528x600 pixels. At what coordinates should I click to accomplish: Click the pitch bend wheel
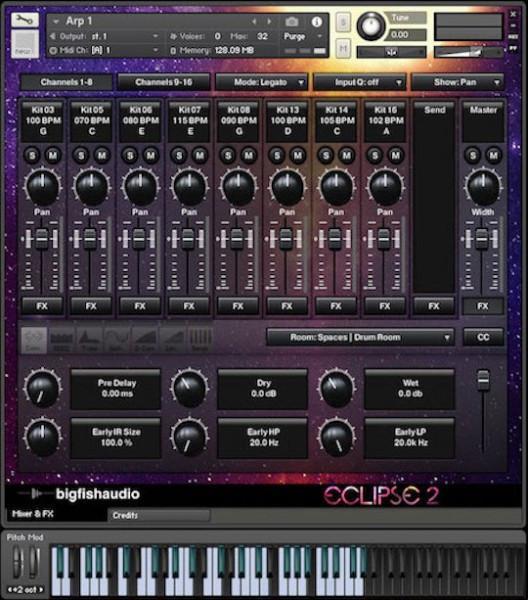click(17, 561)
